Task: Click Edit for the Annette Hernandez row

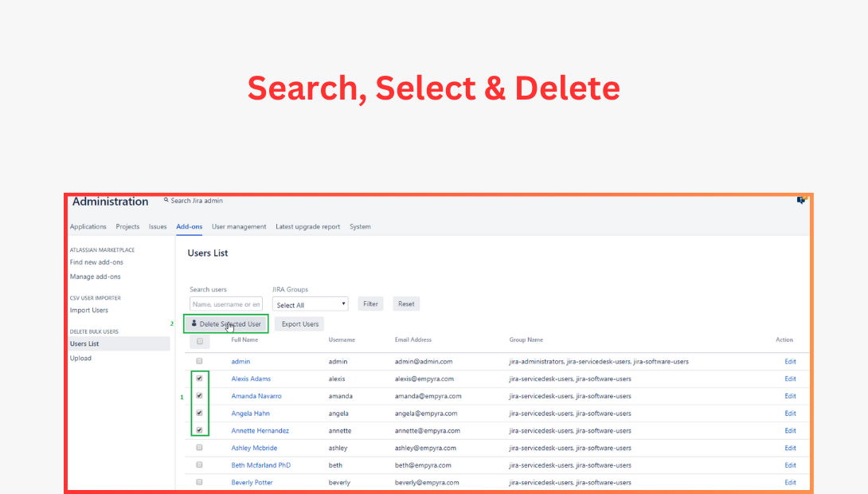Action: 790,430
